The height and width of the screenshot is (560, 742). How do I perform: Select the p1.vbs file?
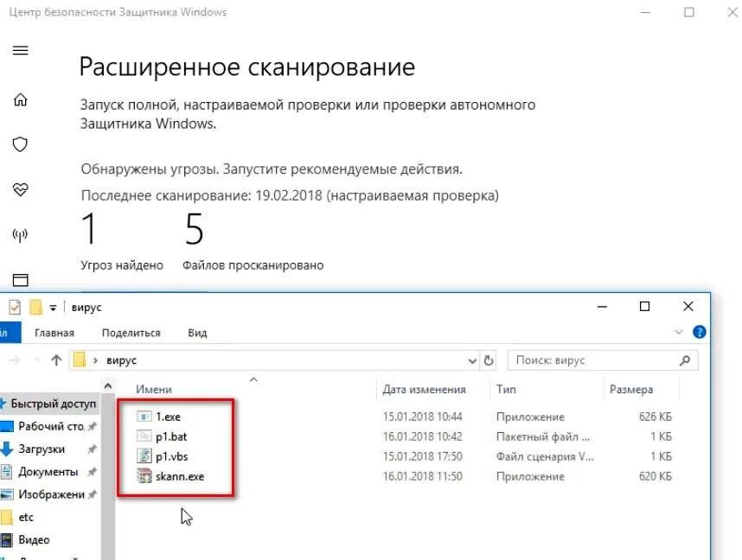click(x=172, y=456)
